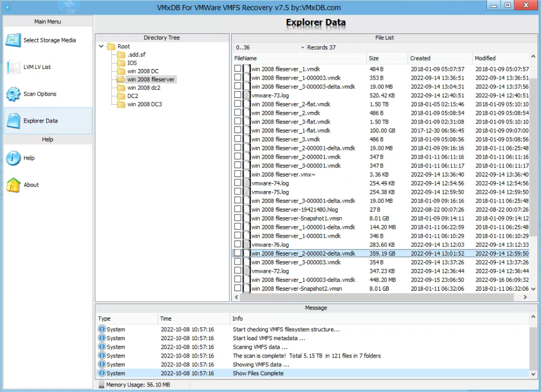The height and width of the screenshot is (392, 541).
Task: Click the app logo in the title bar
Action: pyautogui.click(x=7, y=7)
